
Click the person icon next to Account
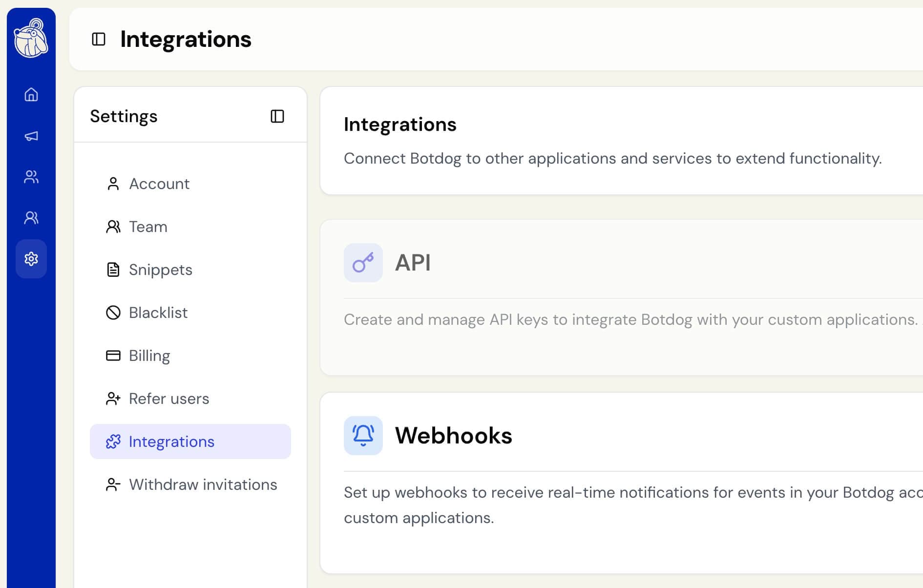[113, 184]
